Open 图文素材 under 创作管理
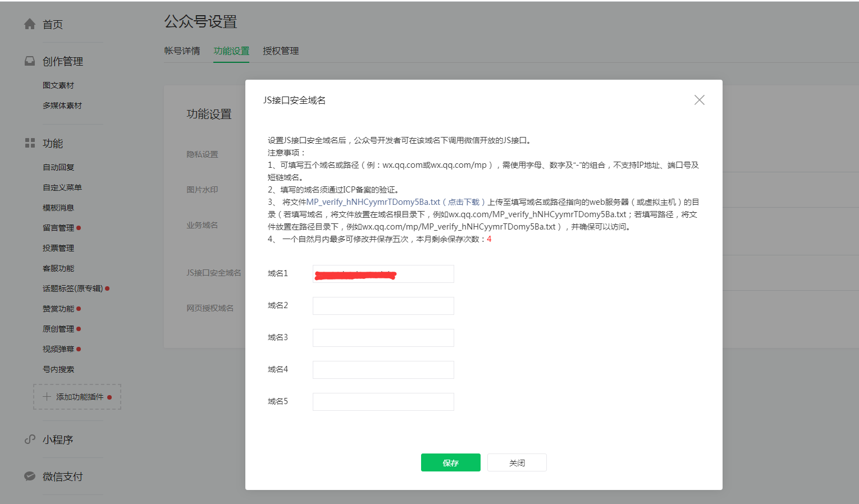Image resolution: width=859 pixels, height=504 pixels. (x=58, y=85)
